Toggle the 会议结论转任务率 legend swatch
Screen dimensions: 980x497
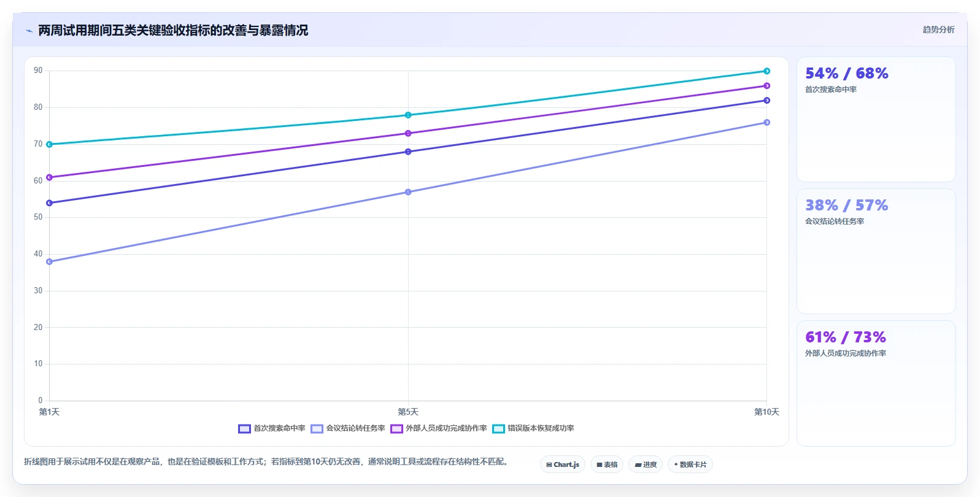tap(317, 429)
